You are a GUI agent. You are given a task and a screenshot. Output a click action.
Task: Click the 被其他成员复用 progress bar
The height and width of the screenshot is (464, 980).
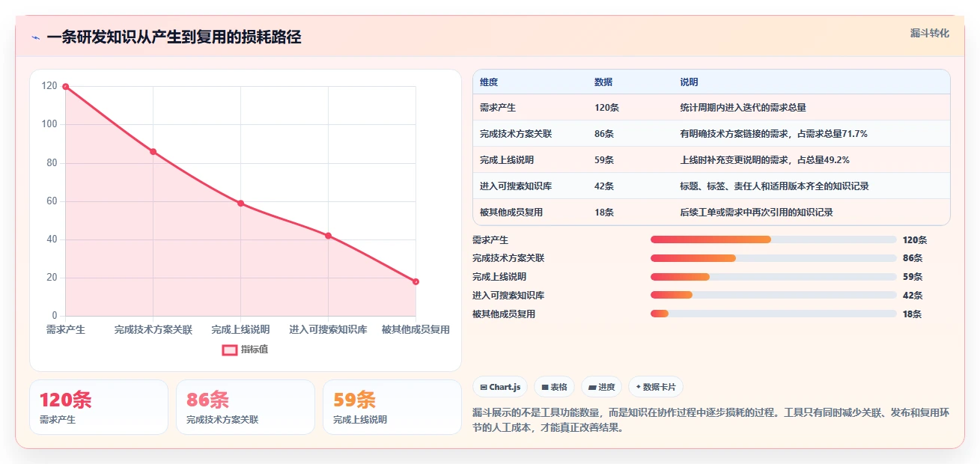coord(773,314)
